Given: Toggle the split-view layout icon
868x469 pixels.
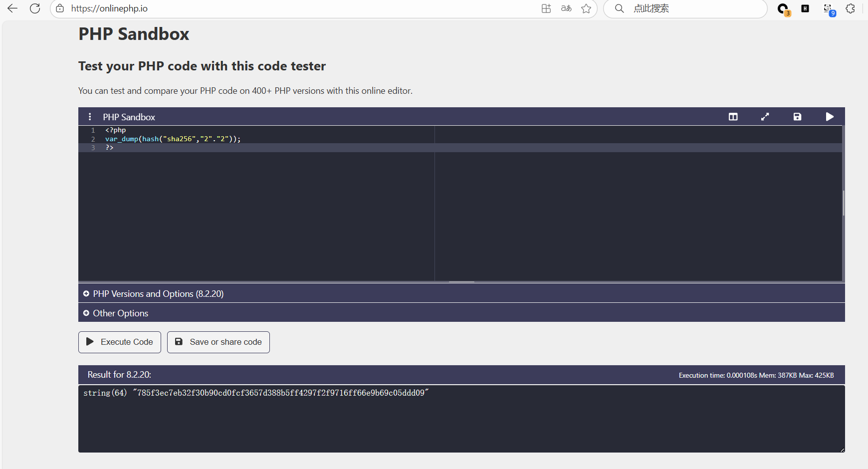Looking at the screenshot, I should [x=733, y=117].
